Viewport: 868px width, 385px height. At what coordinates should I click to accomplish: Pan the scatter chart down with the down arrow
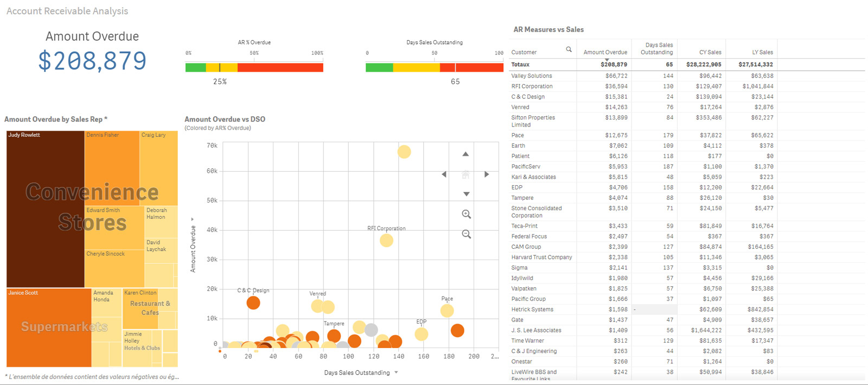(x=466, y=194)
